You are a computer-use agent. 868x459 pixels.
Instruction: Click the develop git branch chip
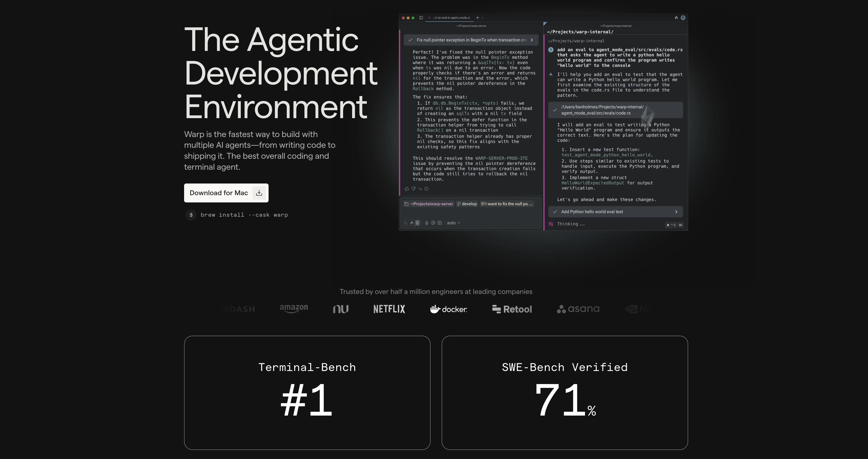pyautogui.click(x=467, y=204)
